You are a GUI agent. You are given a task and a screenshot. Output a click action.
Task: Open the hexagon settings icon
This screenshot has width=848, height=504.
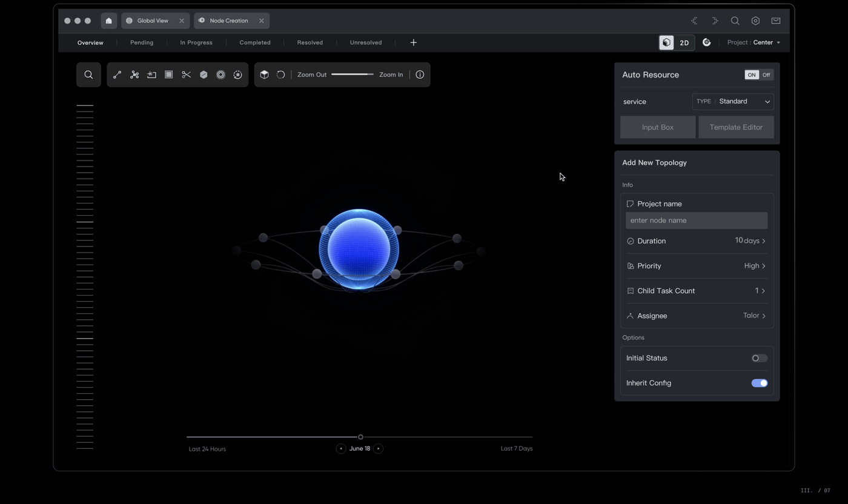(x=755, y=21)
